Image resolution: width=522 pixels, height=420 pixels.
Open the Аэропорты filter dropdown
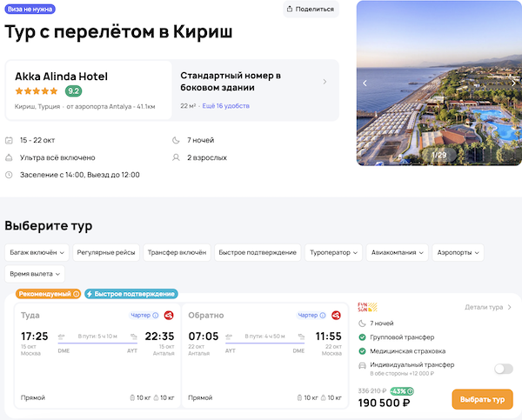tap(458, 252)
